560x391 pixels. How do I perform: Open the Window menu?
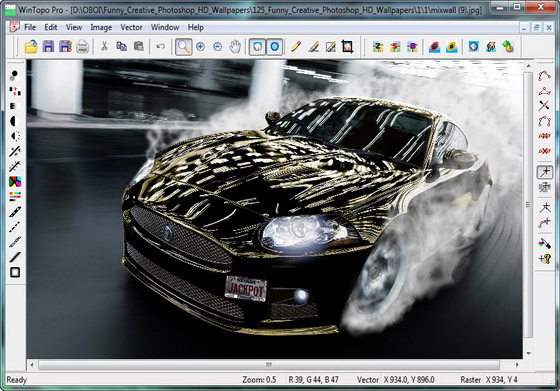165,27
